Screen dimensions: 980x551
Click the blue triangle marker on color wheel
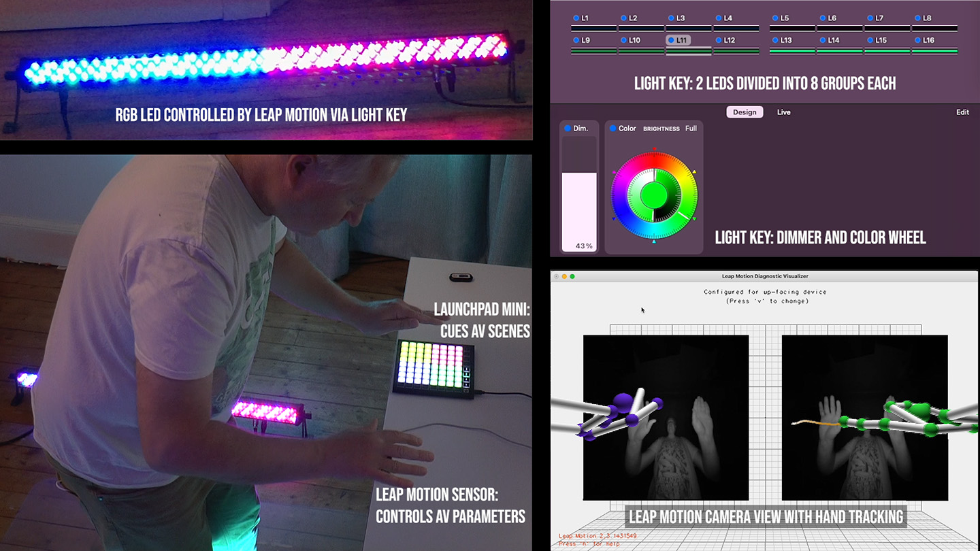(x=615, y=219)
